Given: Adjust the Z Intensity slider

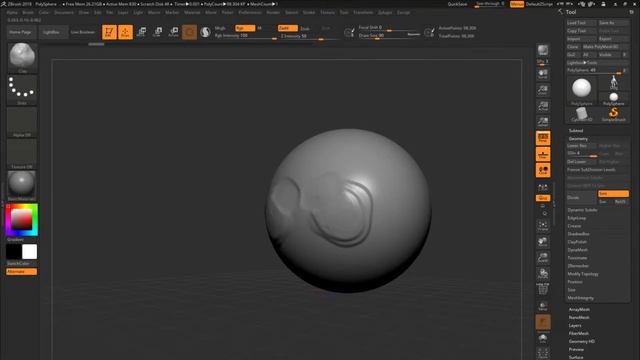Looking at the screenshot, I should (x=309, y=36).
